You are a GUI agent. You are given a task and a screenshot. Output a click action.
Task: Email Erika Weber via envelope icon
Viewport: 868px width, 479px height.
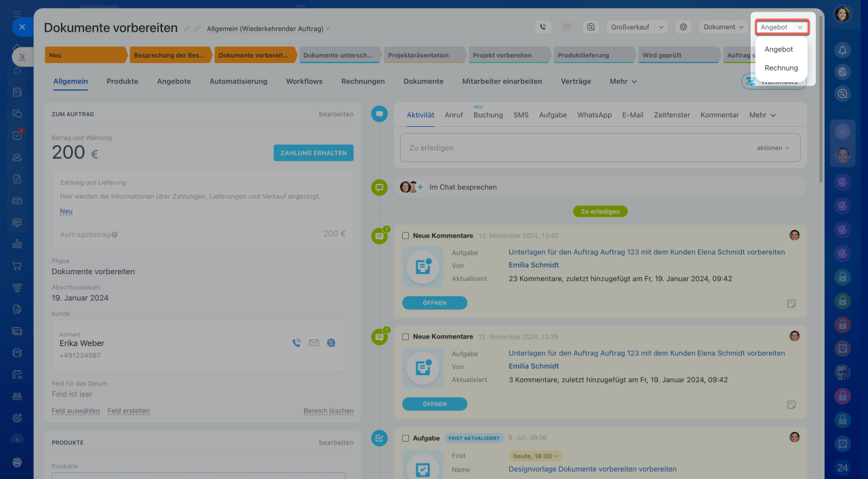point(314,343)
